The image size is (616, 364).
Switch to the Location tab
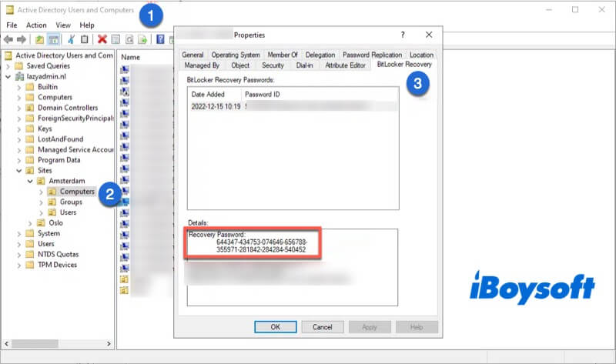tap(421, 55)
